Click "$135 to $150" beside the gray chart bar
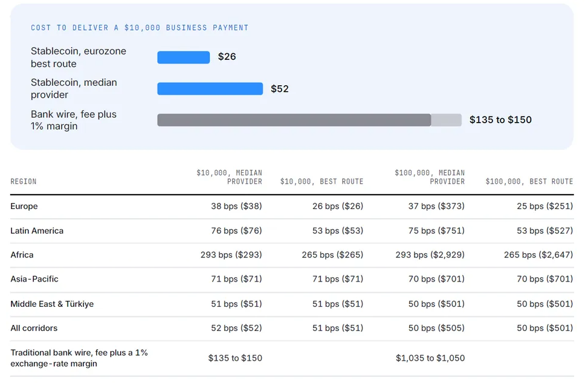The height and width of the screenshot is (383, 588). click(x=500, y=120)
